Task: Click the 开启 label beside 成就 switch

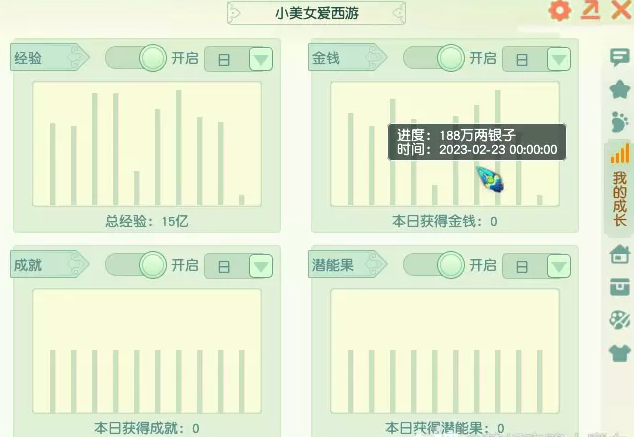Action: click(x=185, y=265)
